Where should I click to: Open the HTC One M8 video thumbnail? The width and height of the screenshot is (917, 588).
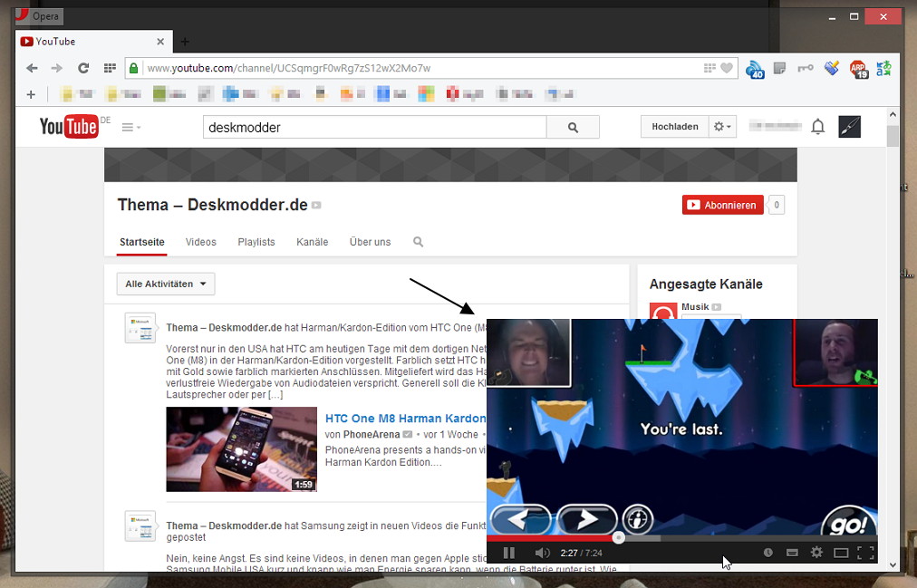click(242, 448)
